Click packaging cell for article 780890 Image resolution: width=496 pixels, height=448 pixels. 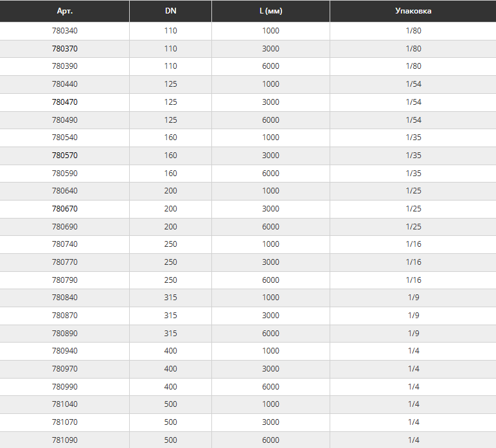(x=413, y=333)
